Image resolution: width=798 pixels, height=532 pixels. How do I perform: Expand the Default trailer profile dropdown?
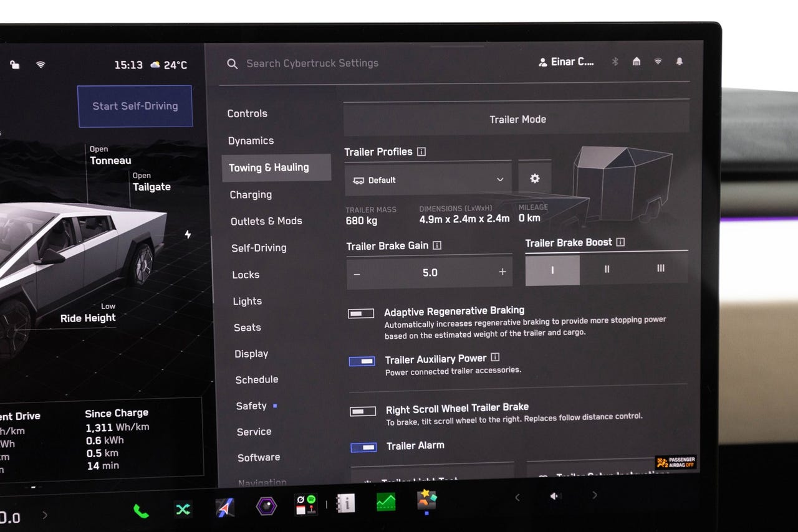428,179
